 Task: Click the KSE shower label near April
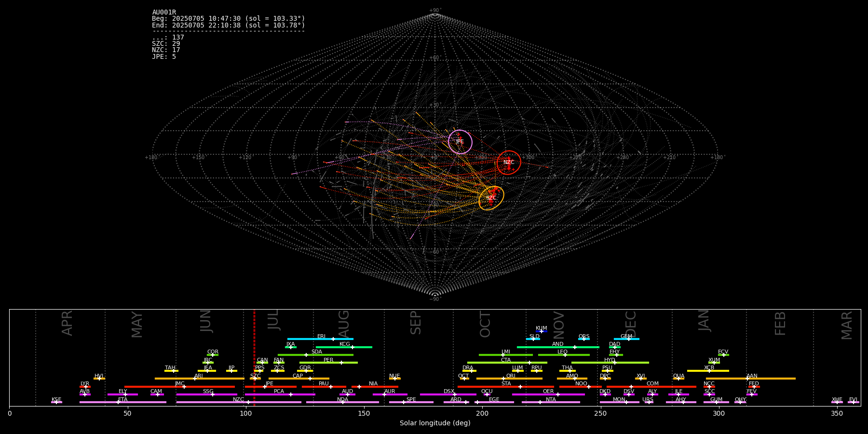56,400
